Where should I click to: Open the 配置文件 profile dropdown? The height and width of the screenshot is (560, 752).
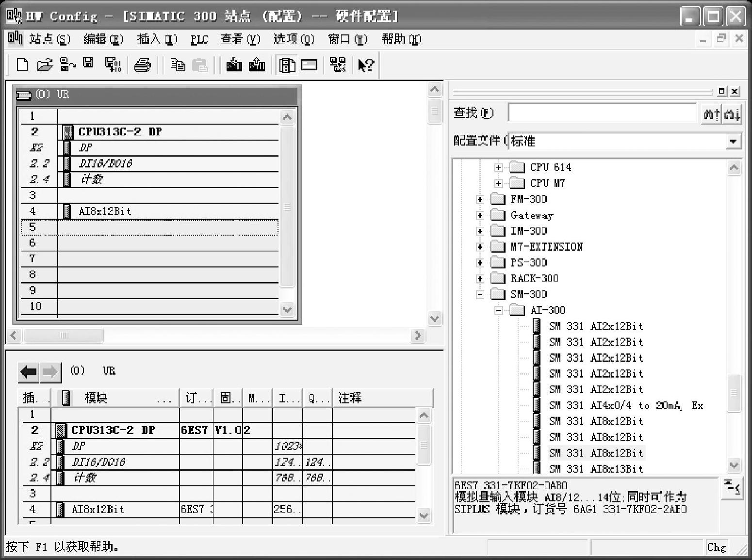click(x=733, y=142)
